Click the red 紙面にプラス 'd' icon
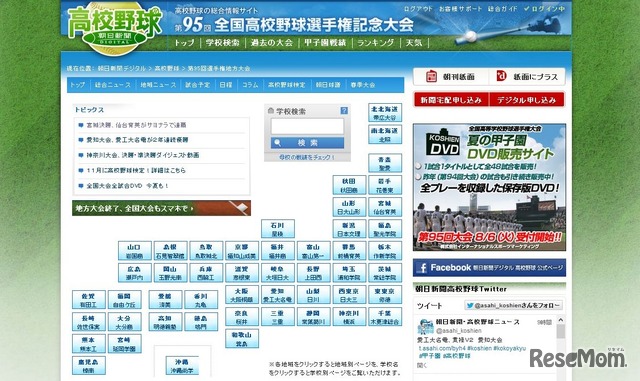The height and width of the screenshot is (381, 640). tap(501, 76)
